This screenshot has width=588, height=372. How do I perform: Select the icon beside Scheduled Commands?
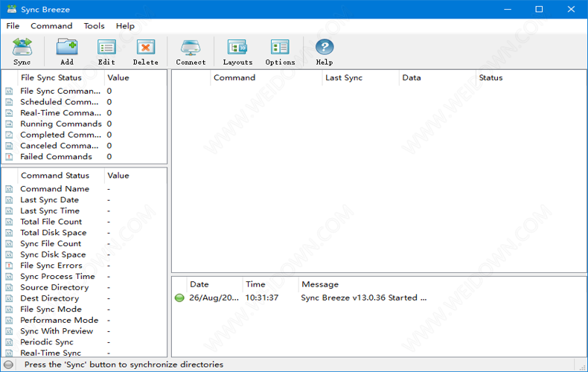click(x=10, y=102)
